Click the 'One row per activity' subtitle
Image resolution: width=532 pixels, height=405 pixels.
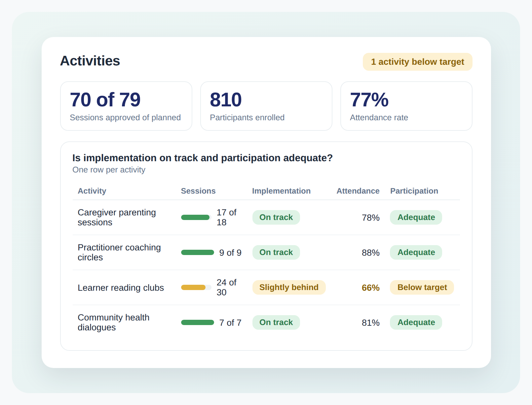coord(109,170)
